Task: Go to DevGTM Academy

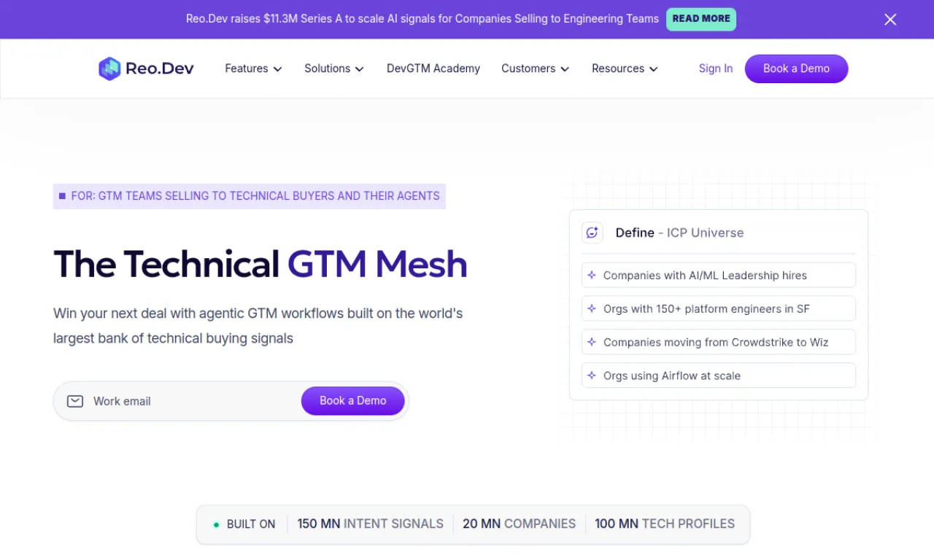Action: (x=433, y=69)
